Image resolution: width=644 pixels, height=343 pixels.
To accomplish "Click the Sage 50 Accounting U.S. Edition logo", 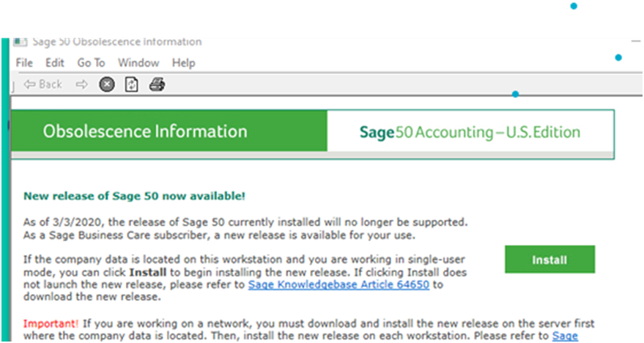I will (x=470, y=132).
